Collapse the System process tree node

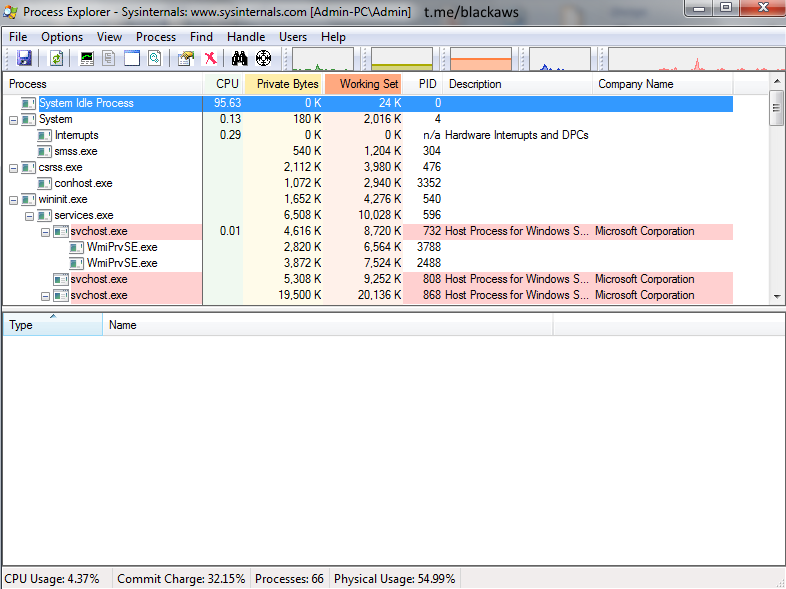pos(14,120)
